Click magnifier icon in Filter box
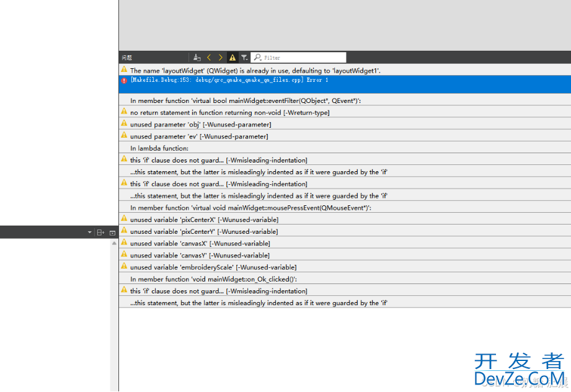Image resolution: width=571 pixels, height=392 pixels. click(257, 57)
